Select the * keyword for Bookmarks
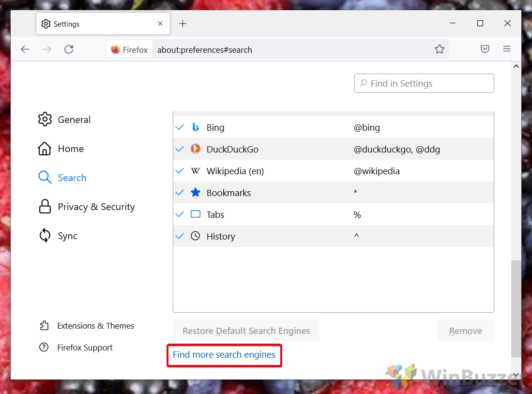This screenshot has height=394, width=532. (355, 192)
